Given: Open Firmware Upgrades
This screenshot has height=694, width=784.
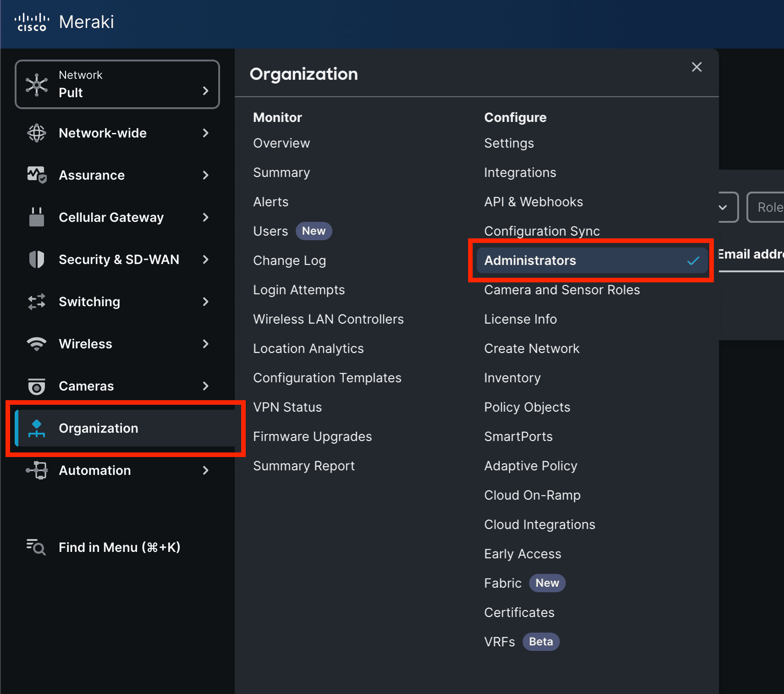Looking at the screenshot, I should point(312,436).
